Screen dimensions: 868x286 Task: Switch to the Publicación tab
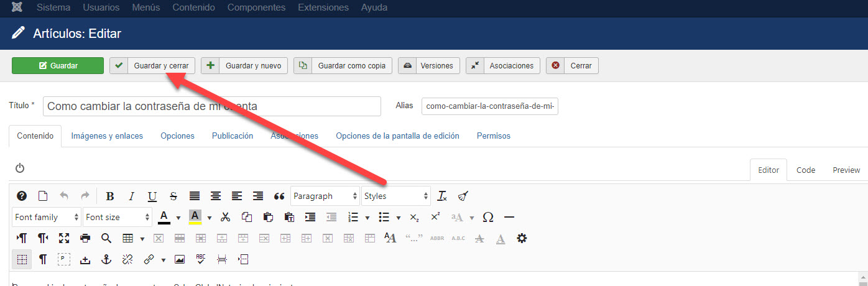(233, 136)
